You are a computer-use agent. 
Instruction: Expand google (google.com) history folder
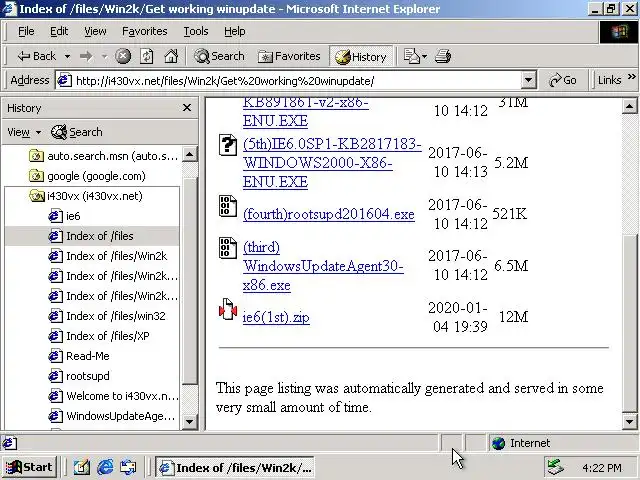pyautogui.click(x=87, y=176)
